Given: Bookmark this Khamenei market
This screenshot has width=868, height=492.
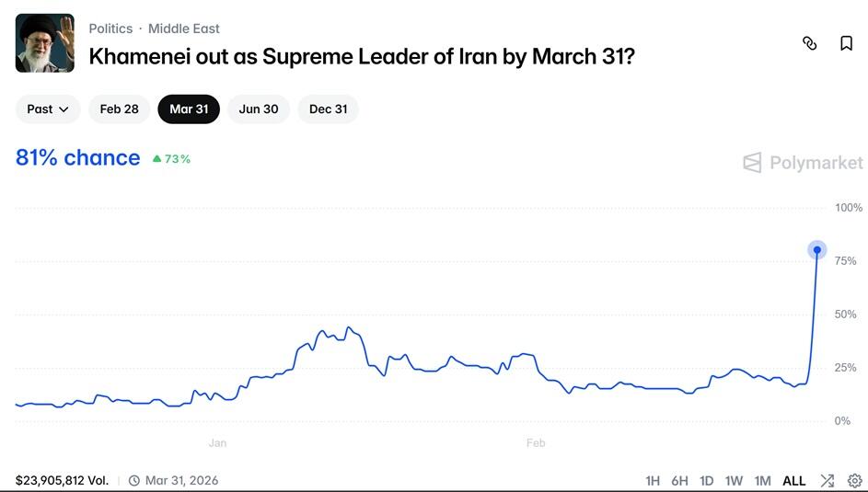Looking at the screenshot, I should [846, 43].
